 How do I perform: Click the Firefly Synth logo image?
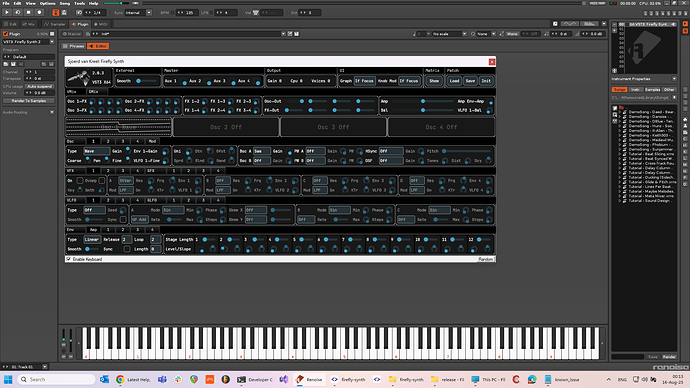(79, 78)
